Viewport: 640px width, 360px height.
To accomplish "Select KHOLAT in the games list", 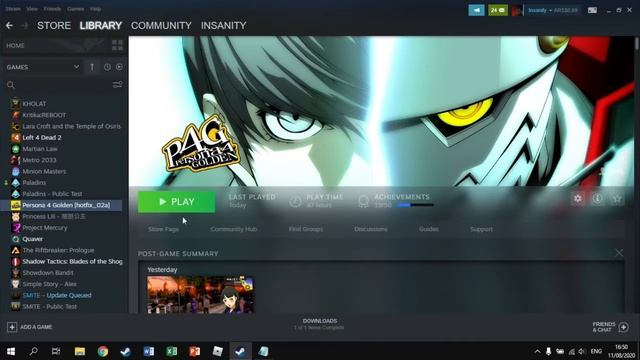I will pos(34,104).
